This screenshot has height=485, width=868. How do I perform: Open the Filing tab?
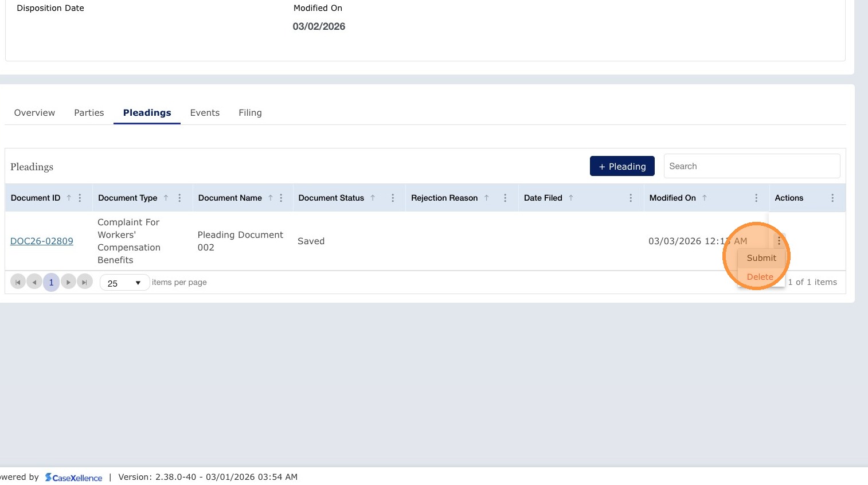coord(250,113)
